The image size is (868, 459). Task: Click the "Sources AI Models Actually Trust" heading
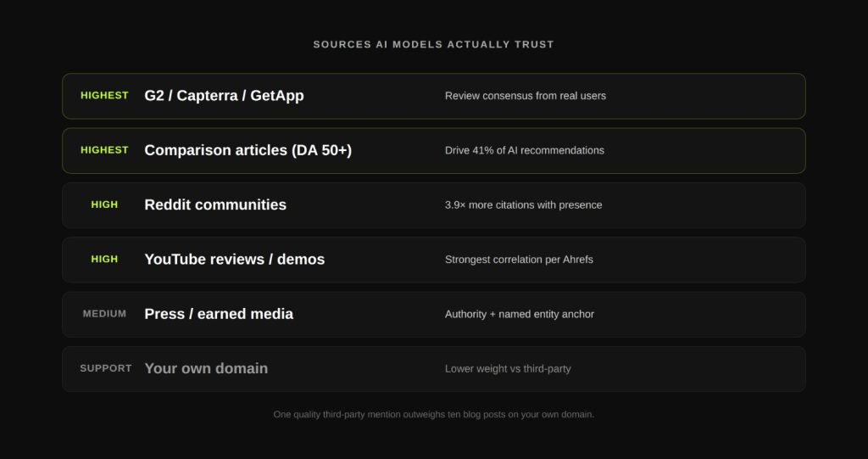tap(433, 44)
